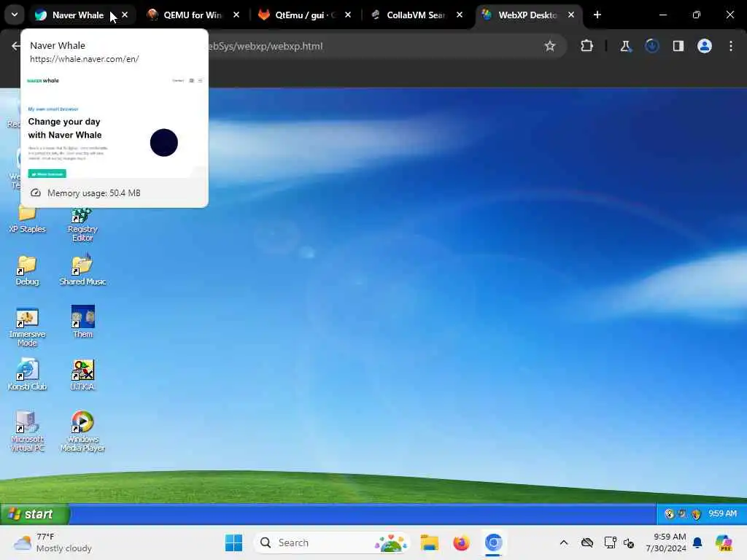Open the XP Staples desktop folder
Image resolution: width=747 pixels, height=560 pixels.
pos(27,219)
